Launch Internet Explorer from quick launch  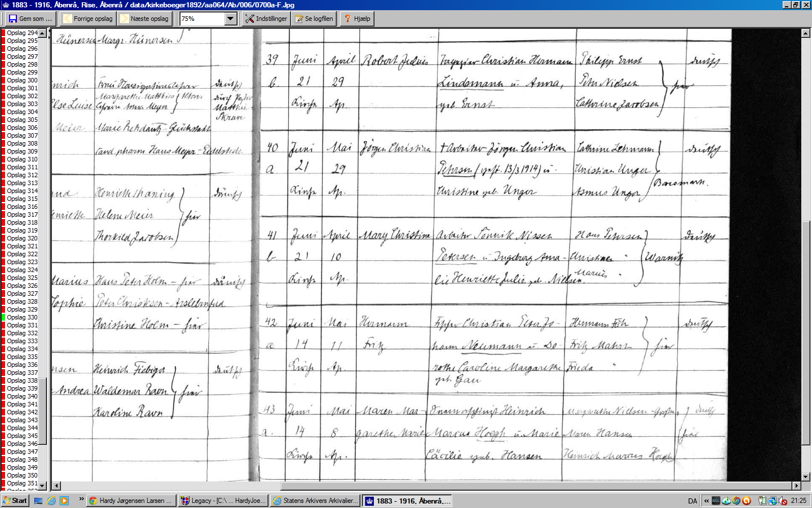click(51, 501)
